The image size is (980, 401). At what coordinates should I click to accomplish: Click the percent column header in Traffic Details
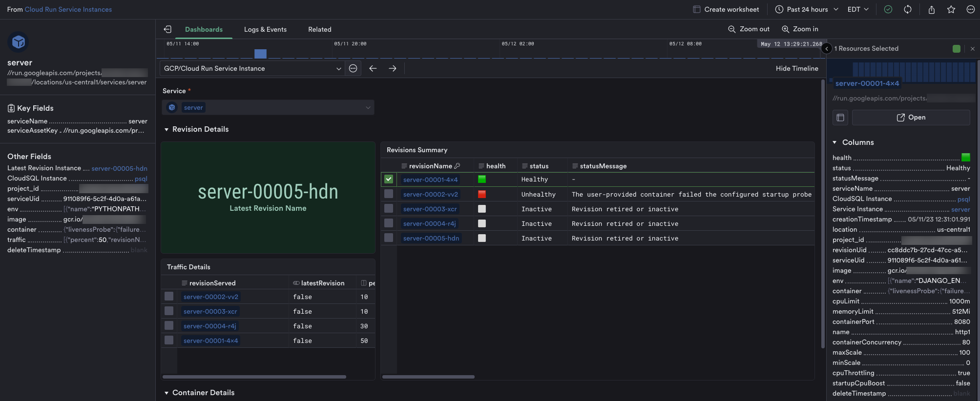coord(368,283)
